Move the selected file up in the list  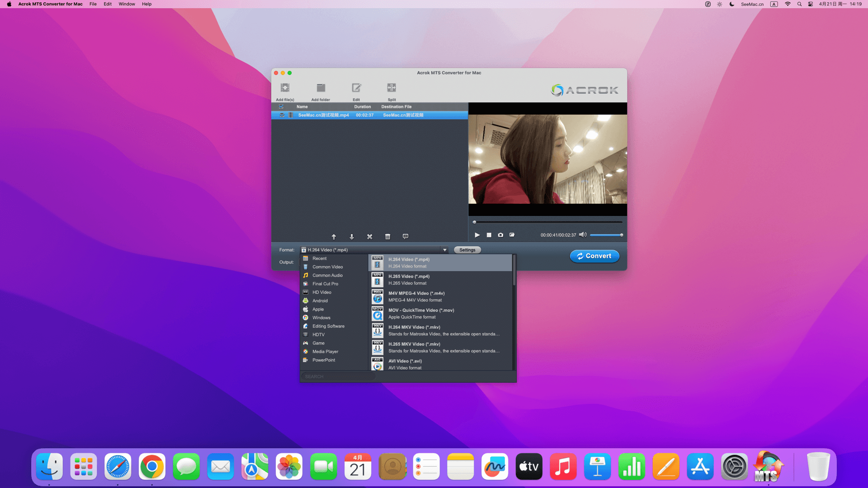tap(334, 237)
